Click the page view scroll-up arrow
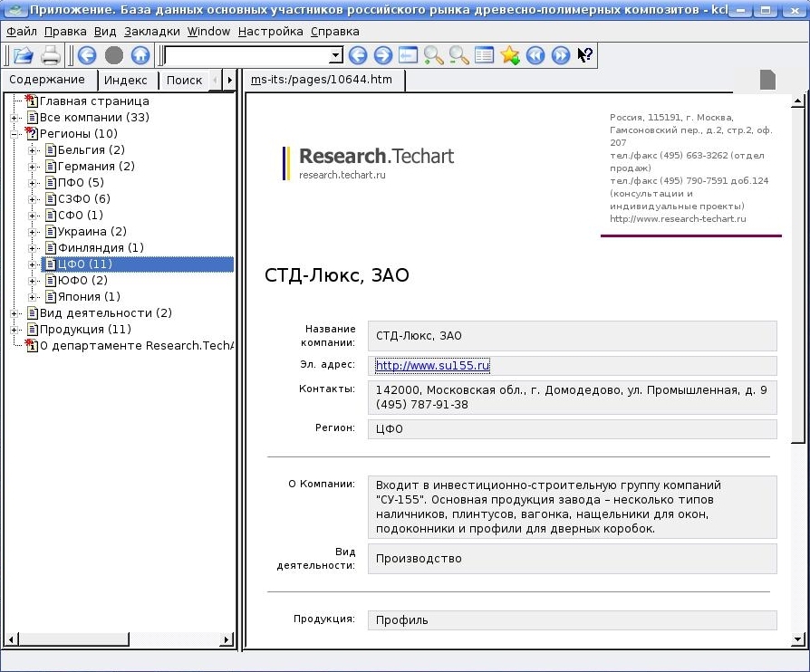This screenshot has width=810, height=672. 797,101
